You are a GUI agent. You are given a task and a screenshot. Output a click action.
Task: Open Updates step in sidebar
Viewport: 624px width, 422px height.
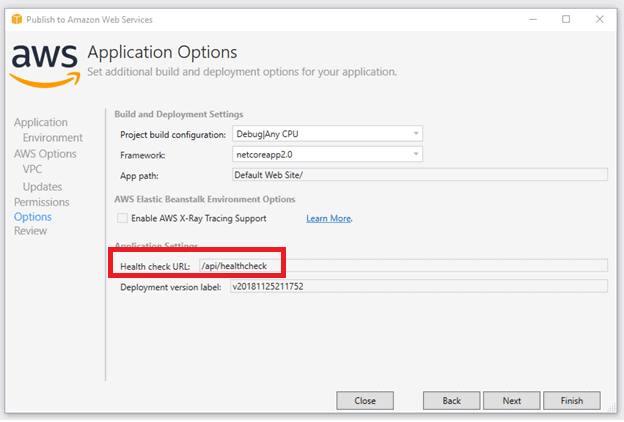point(42,187)
